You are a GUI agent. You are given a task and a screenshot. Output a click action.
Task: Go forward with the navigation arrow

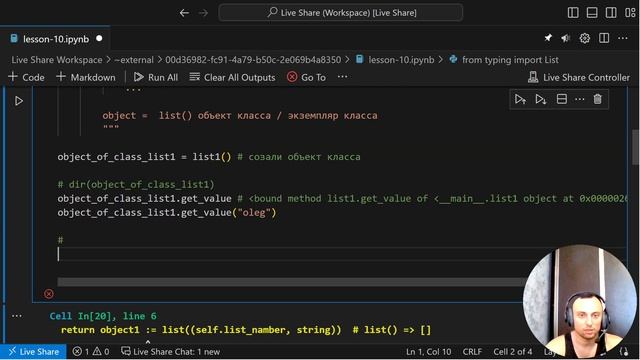click(x=203, y=13)
